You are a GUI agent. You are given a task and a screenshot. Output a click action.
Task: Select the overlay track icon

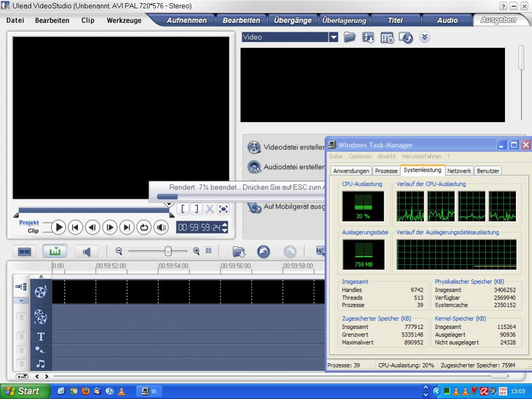click(41, 317)
